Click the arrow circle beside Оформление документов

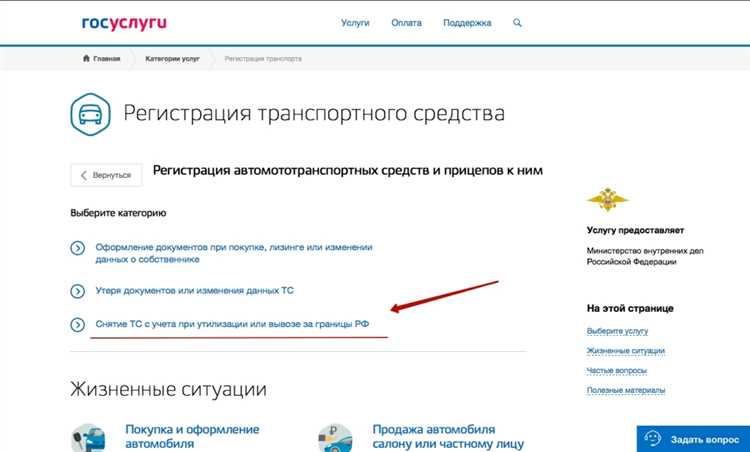[x=77, y=248]
